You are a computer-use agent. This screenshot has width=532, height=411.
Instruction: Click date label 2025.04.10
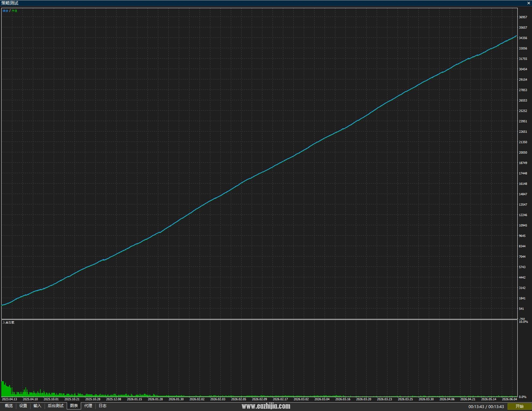coord(30,399)
